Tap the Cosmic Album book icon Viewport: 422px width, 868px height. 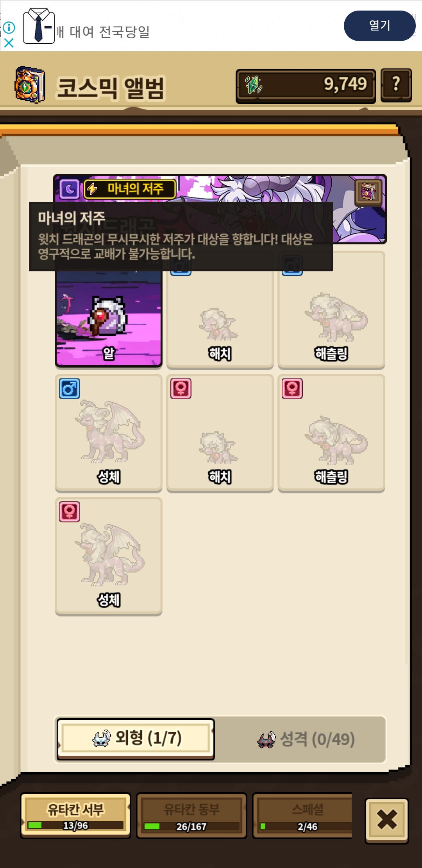coord(30,84)
